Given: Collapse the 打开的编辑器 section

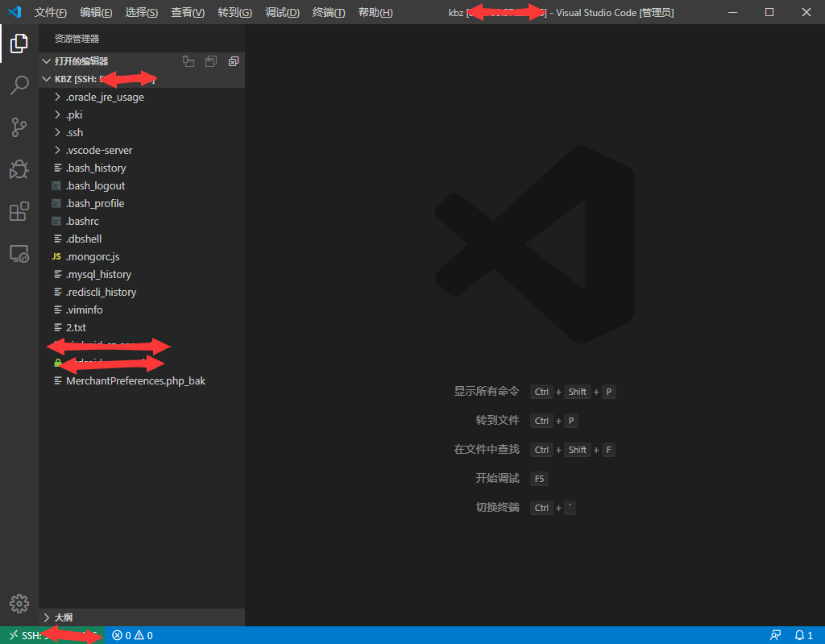Looking at the screenshot, I should [x=46, y=60].
